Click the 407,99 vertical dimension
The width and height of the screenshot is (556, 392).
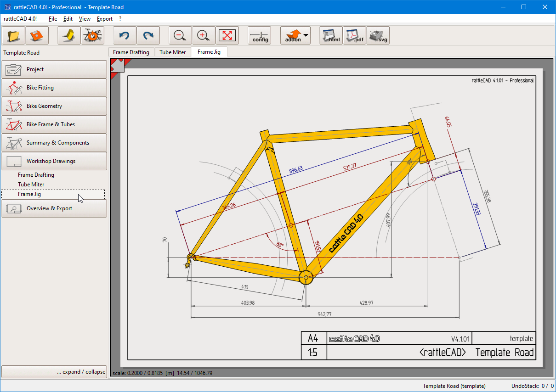(x=388, y=220)
